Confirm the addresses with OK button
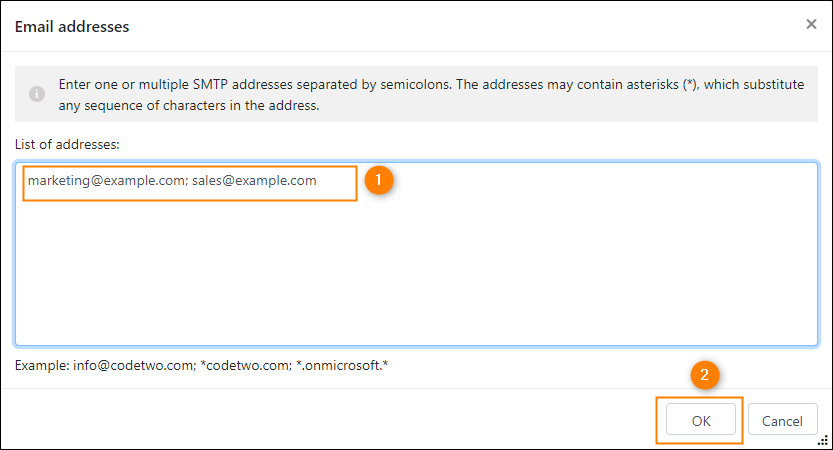The image size is (833, 450). (x=701, y=420)
